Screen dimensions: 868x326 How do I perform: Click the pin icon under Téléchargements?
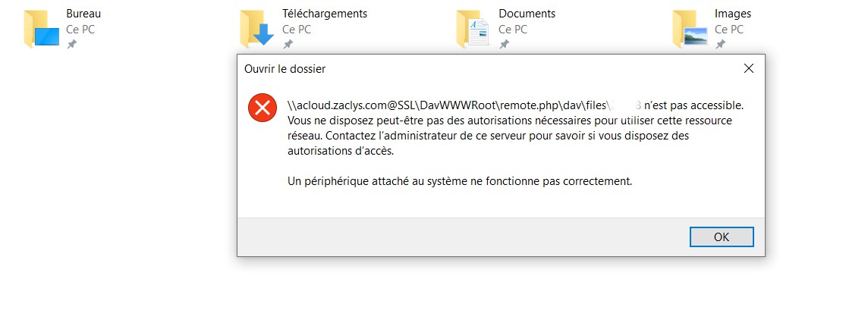288,45
